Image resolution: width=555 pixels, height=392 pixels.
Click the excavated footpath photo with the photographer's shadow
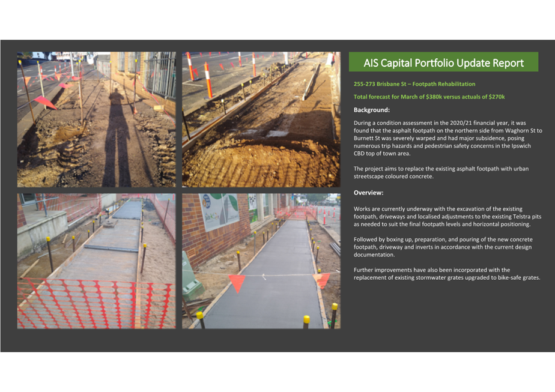(96, 119)
